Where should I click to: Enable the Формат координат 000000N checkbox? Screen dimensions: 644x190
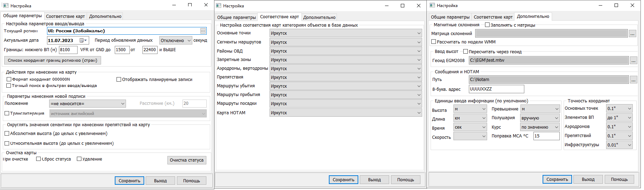point(9,79)
